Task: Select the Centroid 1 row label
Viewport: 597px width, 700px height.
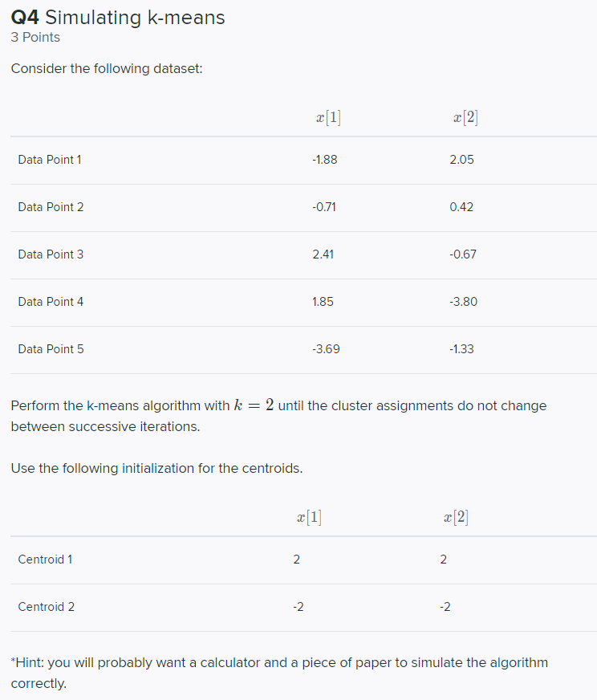Action: point(45,560)
